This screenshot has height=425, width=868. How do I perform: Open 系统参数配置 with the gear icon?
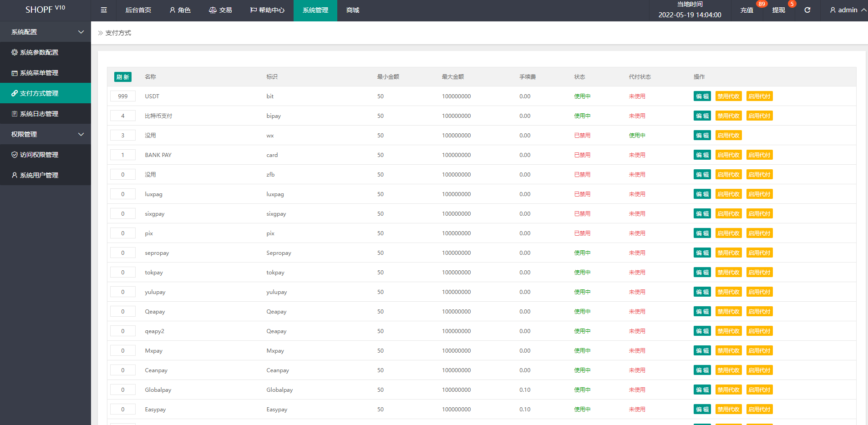(x=39, y=52)
